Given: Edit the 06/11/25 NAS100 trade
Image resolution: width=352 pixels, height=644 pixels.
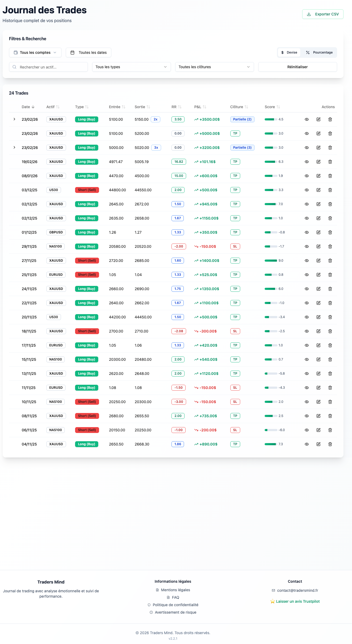Looking at the screenshot, I should [x=318, y=430].
